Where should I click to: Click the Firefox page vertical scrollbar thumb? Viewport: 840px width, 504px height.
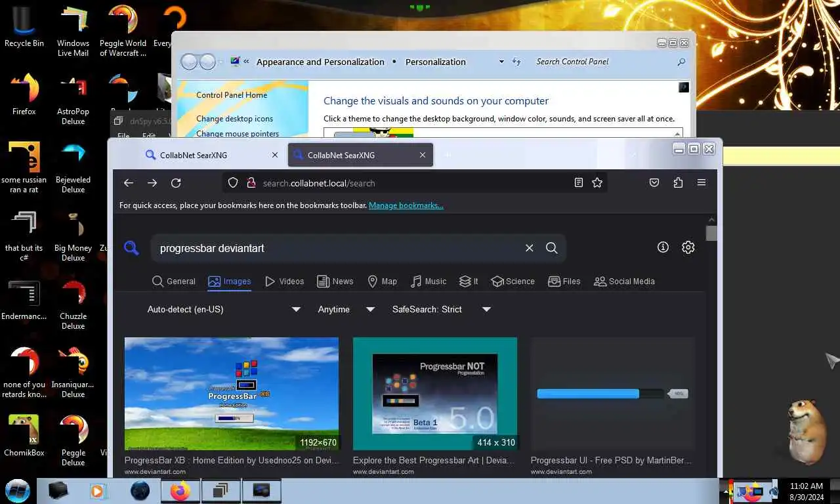[711, 233]
